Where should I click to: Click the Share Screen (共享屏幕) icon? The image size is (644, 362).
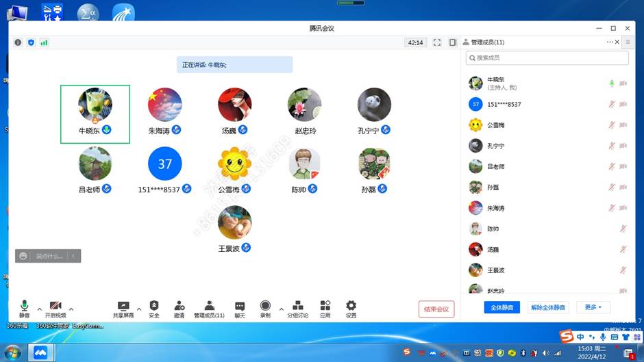click(123, 306)
